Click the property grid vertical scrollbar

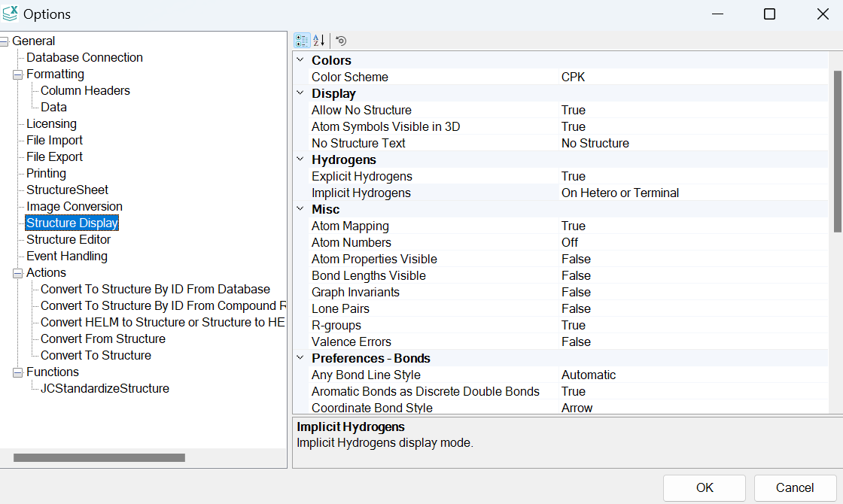click(836, 150)
